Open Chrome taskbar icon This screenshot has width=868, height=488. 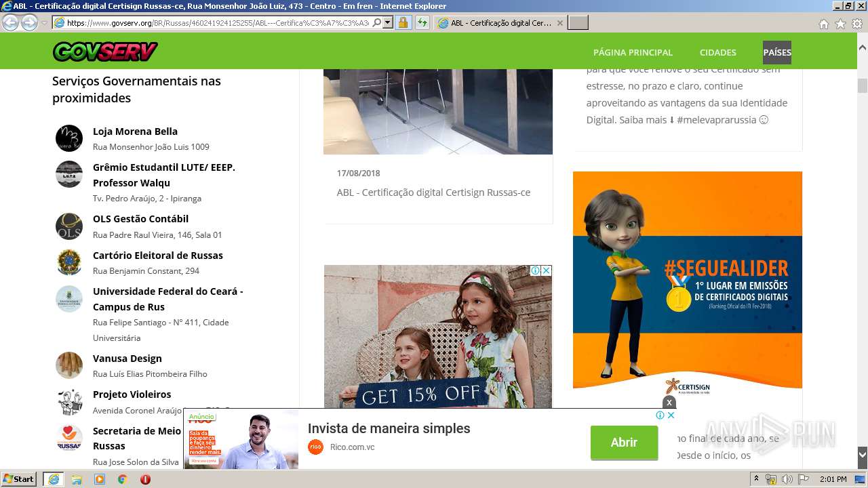point(123,479)
